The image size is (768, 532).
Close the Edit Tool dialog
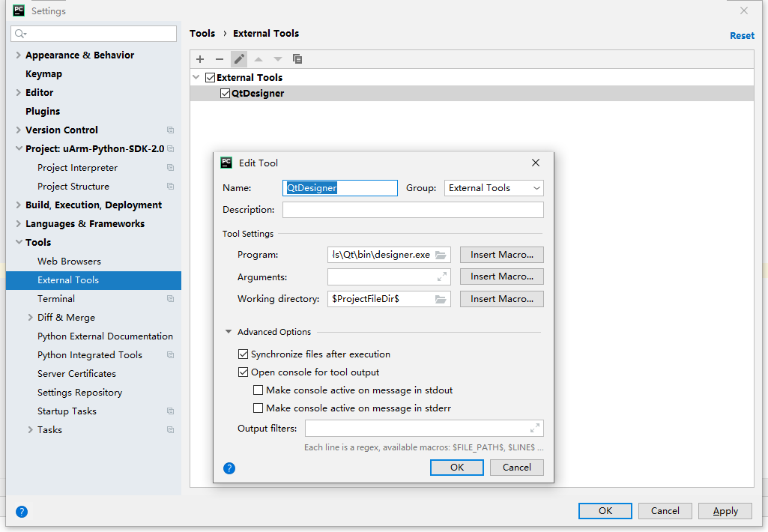tap(536, 163)
